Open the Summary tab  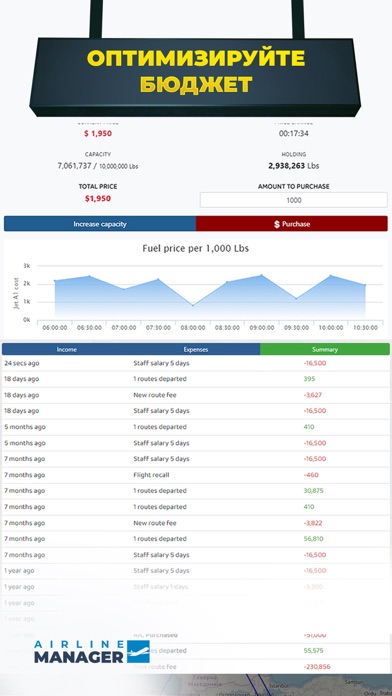pyautogui.click(x=325, y=349)
